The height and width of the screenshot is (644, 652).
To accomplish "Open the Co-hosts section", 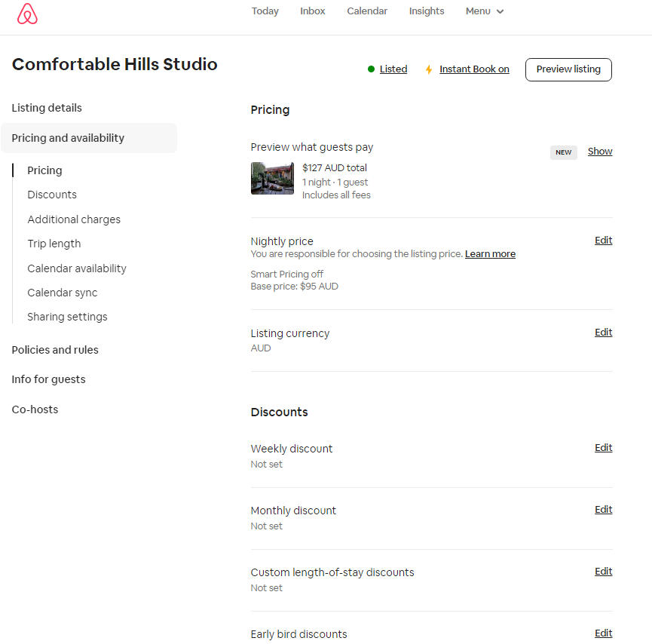I will point(35,409).
